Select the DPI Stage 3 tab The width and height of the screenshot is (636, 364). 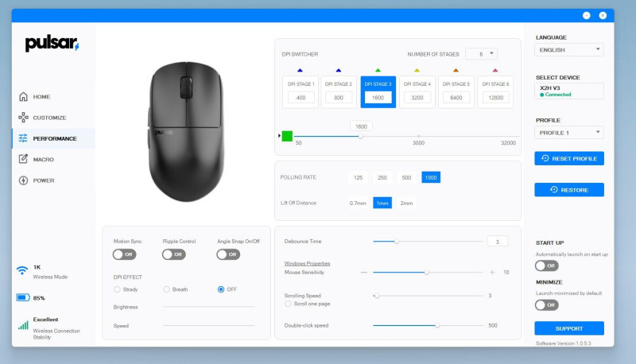(378, 92)
